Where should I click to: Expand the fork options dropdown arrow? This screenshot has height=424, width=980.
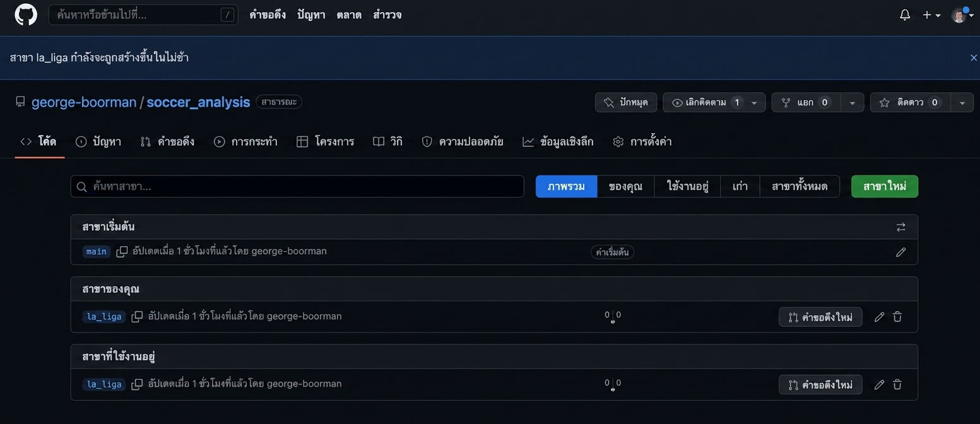(852, 102)
